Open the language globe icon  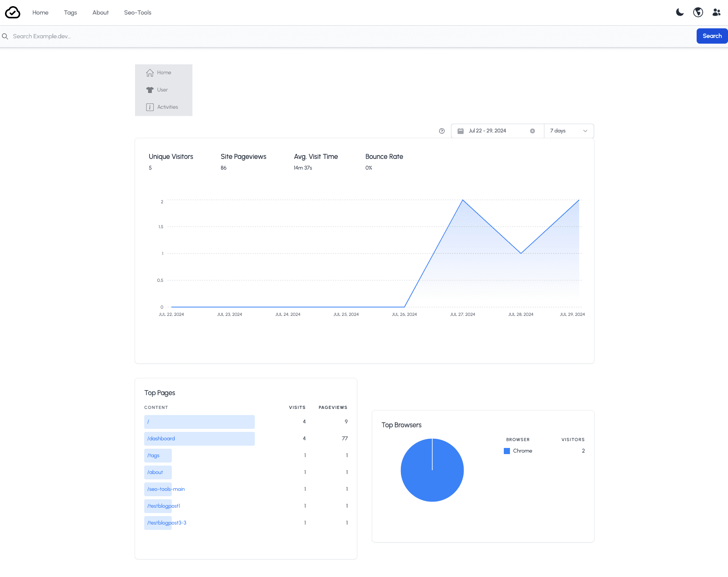tap(698, 12)
